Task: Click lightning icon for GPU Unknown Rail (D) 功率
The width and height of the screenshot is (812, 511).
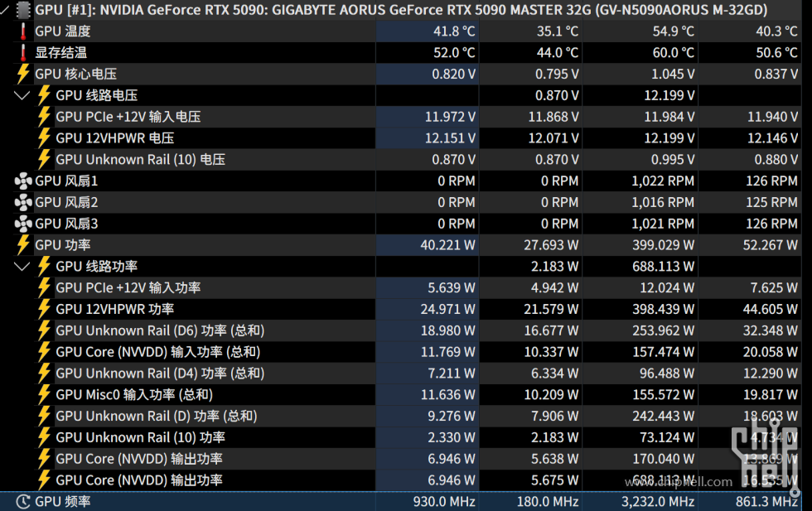Action: [44, 416]
